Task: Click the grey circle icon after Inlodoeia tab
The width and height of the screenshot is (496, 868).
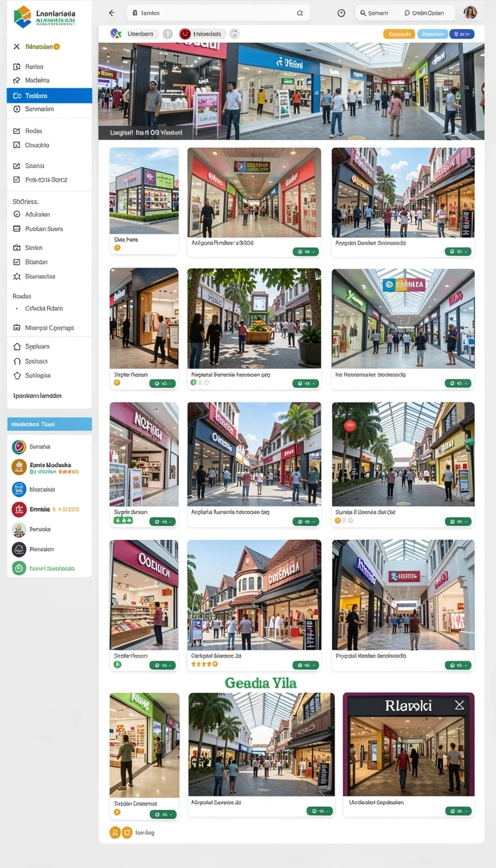Action: pyautogui.click(x=234, y=34)
